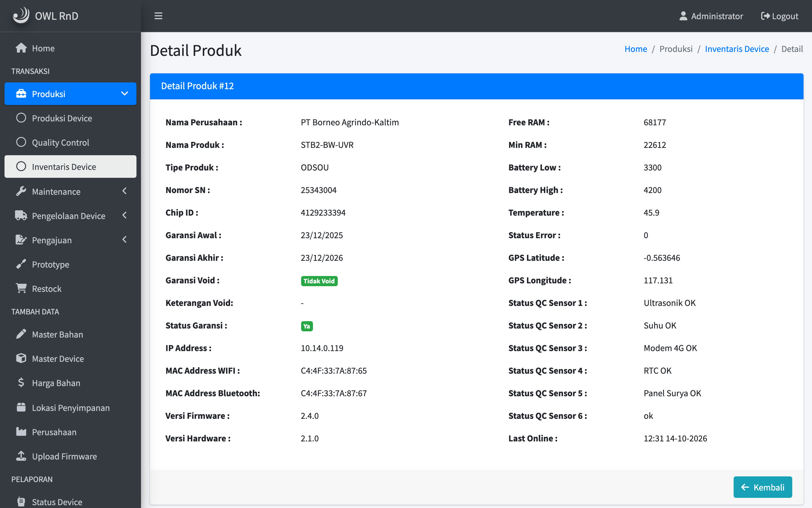This screenshot has height=508, width=812.
Task: Click the IP Address value 10.14.0.119
Action: tap(322, 348)
